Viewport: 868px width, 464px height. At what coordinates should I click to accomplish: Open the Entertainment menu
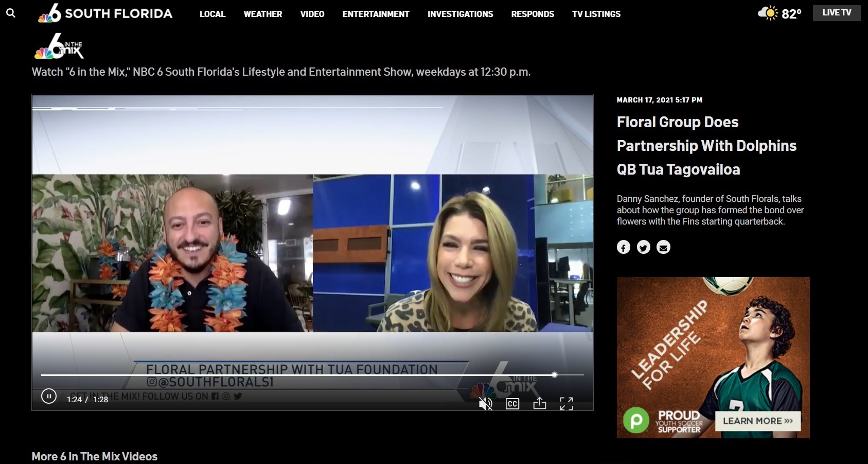pos(376,14)
